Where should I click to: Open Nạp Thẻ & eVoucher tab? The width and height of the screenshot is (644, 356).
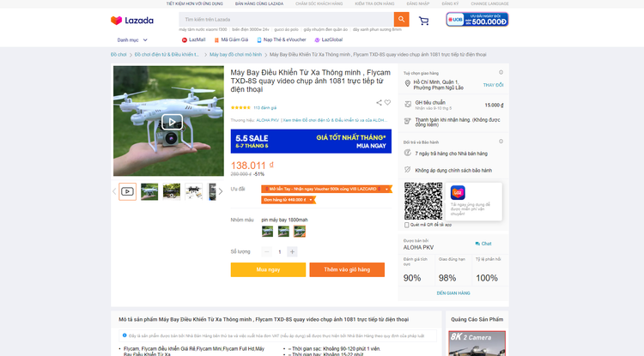coord(282,39)
